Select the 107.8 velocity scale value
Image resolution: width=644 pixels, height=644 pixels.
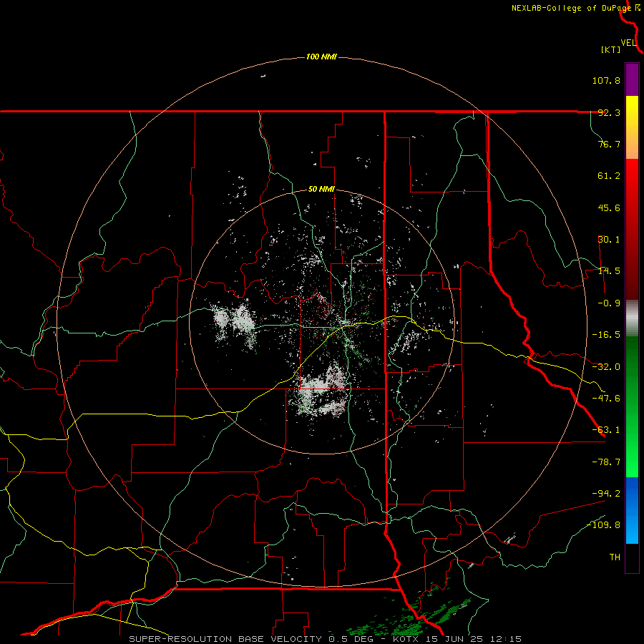(606, 80)
